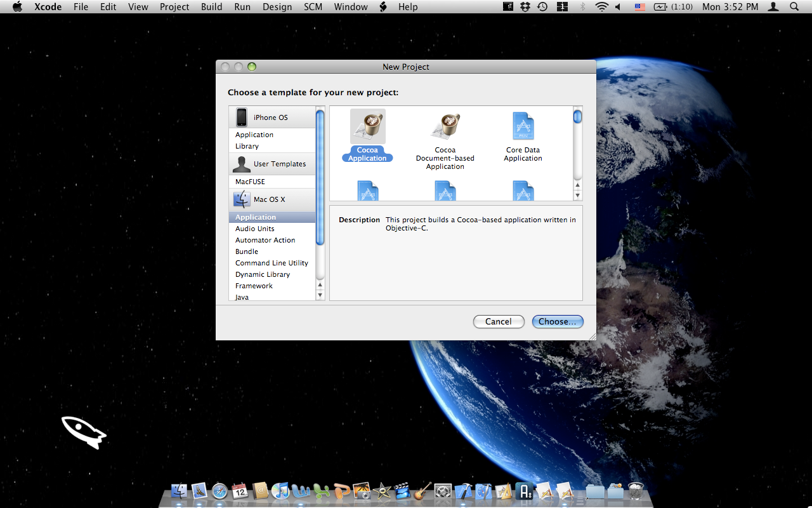Viewport: 812px width, 508px height.
Task: Open iCal calendar in the Dock
Action: (x=240, y=491)
